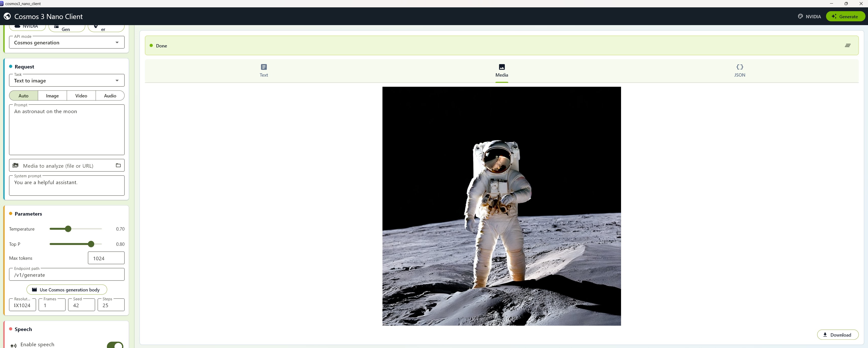Toggle the Enable speech switch
Screen dimensions: 868x348
point(115,345)
